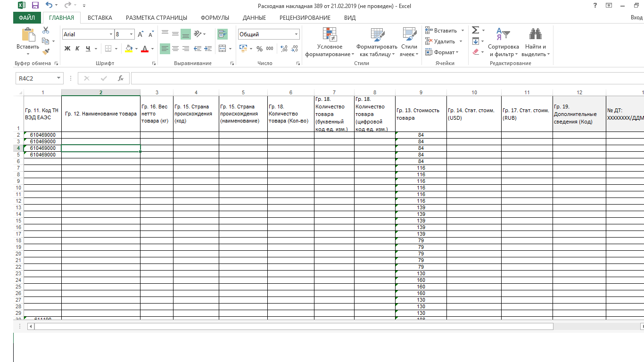Open the Name Box R4C2 dropdown
The width and height of the screenshot is (644, 362).
pos(58,78)
